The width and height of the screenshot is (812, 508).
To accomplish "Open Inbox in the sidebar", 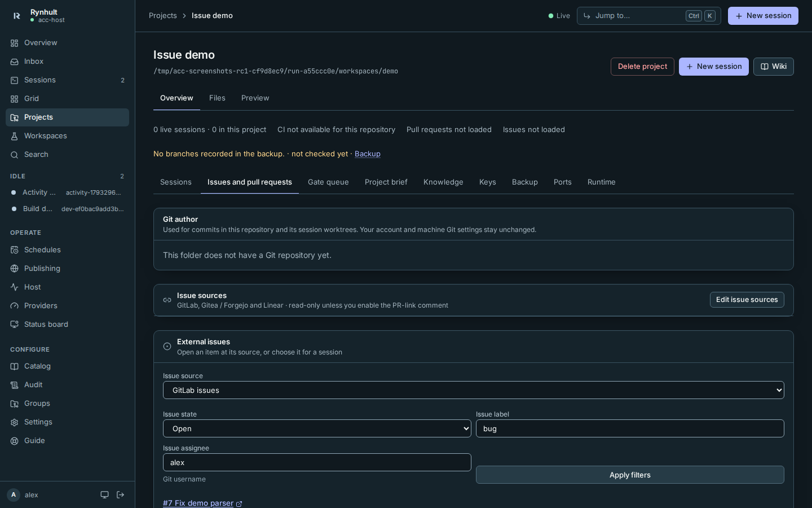I will pos(67,62).
